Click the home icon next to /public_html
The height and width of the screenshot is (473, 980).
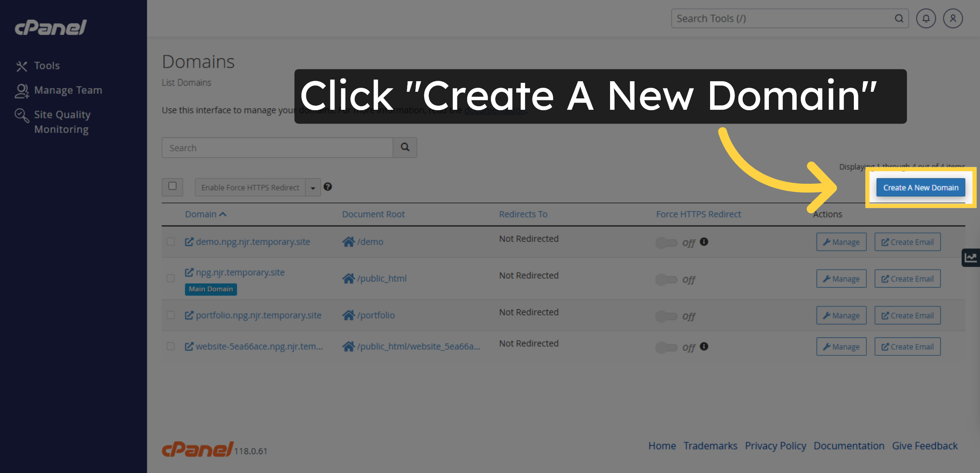click(x=349, y=278)
